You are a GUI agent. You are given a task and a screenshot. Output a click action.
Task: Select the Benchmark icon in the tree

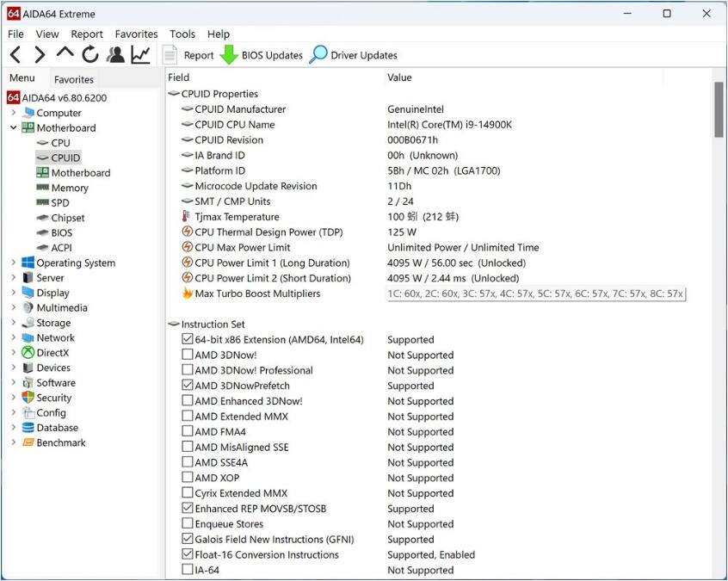click(28, 442)
